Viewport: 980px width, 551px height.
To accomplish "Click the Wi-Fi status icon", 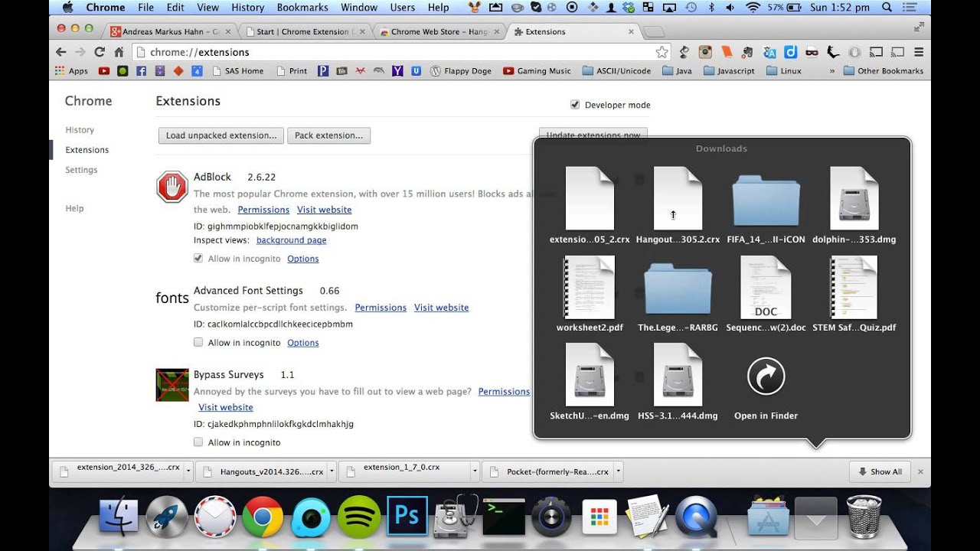I will [753, 8].
